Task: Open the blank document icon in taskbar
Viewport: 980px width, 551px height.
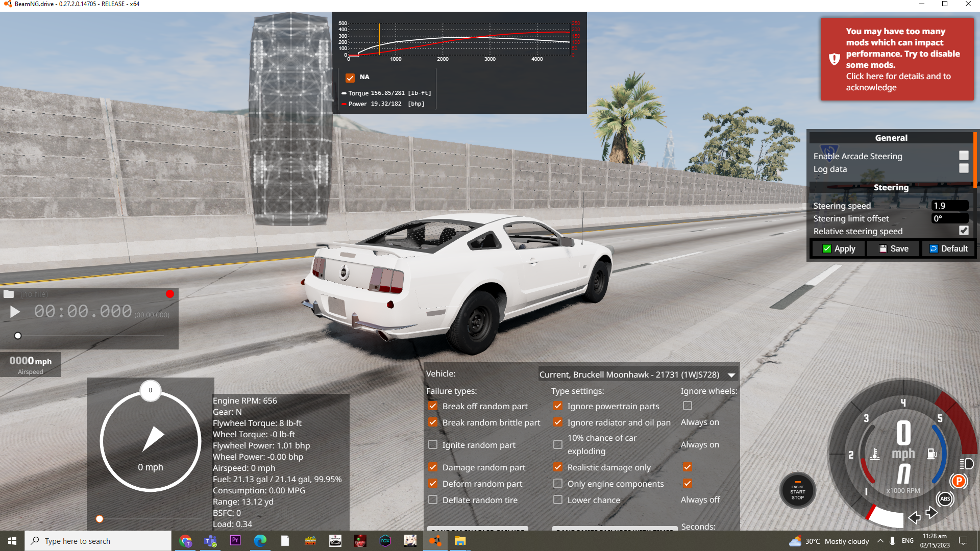Action: click(285, 541)
